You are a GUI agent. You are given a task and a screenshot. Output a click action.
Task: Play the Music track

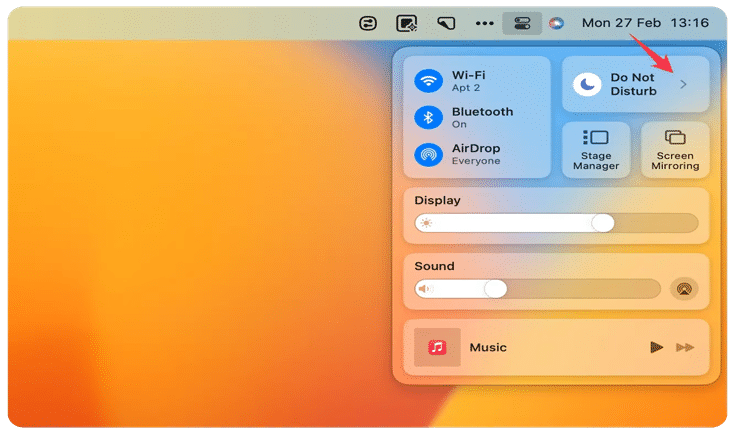(656, 347)
